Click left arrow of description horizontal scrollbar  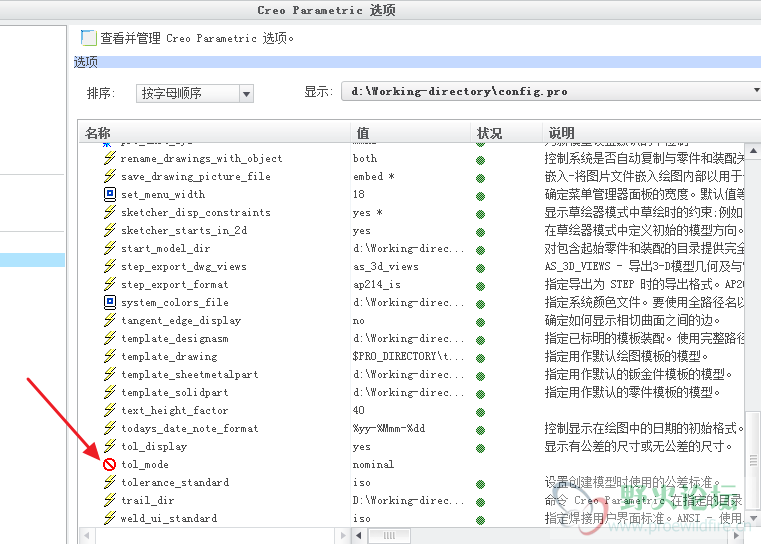click(359, 536)
